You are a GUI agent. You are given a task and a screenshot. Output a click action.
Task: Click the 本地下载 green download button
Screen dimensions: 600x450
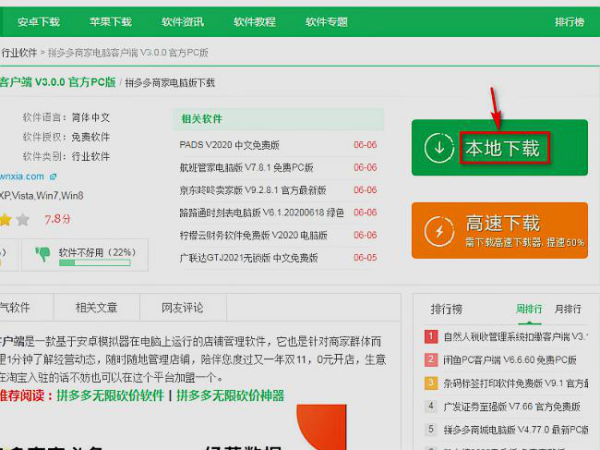coord(500,148)
